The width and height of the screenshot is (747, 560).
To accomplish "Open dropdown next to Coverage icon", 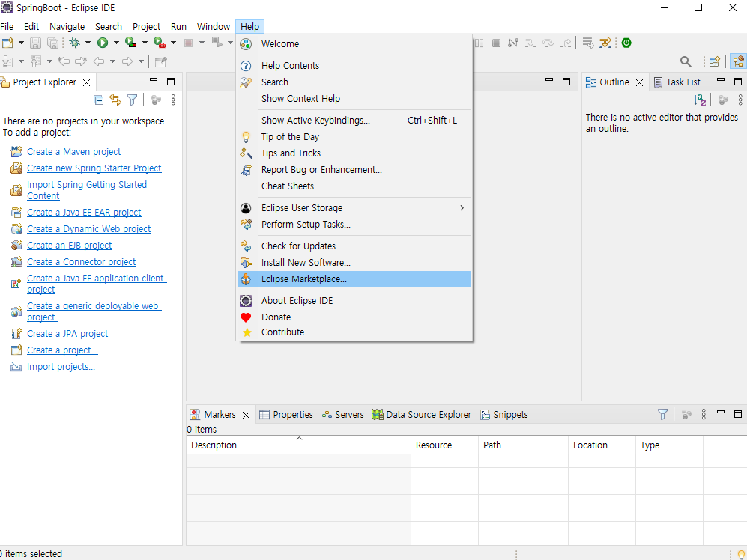I will 145,43.
